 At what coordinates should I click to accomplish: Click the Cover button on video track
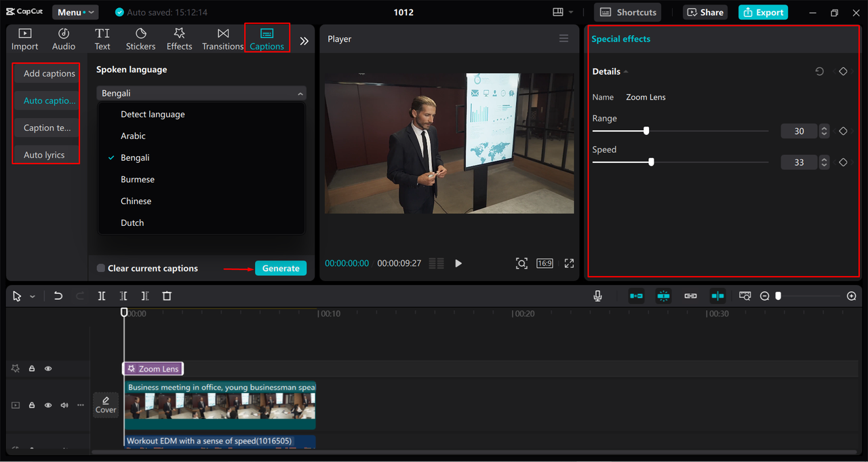106,405
